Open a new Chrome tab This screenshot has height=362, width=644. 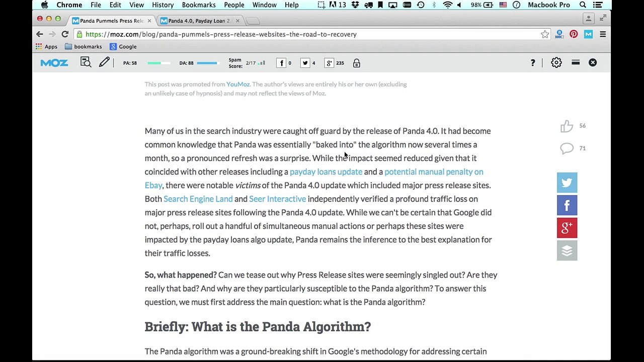253,21
